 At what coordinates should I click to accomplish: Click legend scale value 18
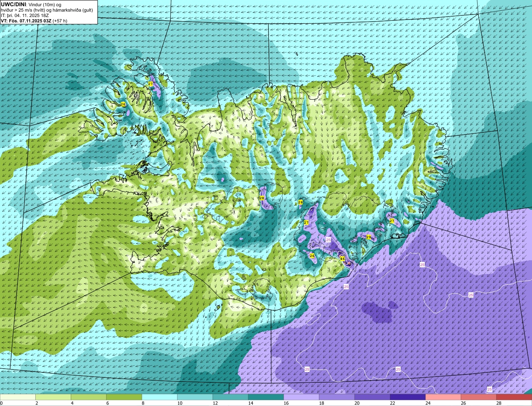(321, 403)
